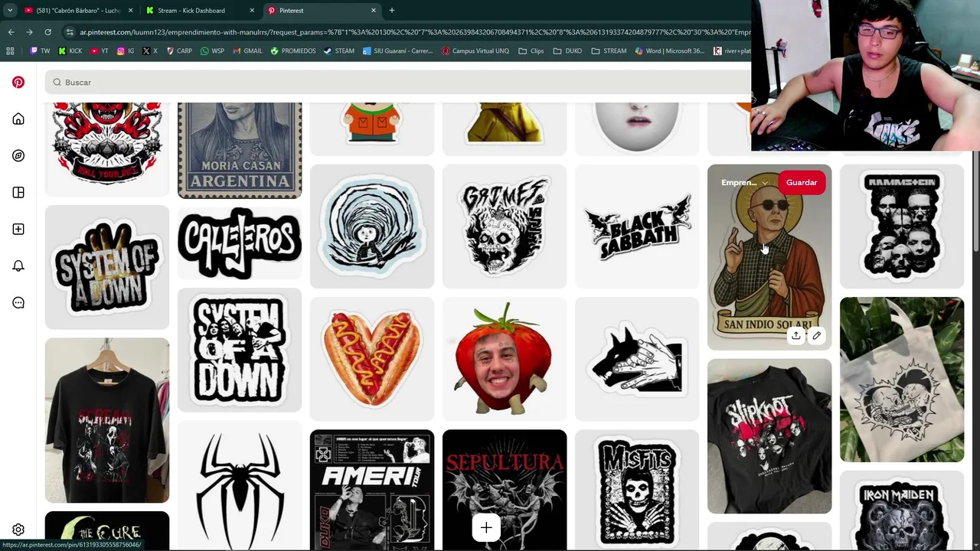Screen dimensions: 980x551
Task: Click the Home icon in Pinterest sidebar
Action: [18, 119]
